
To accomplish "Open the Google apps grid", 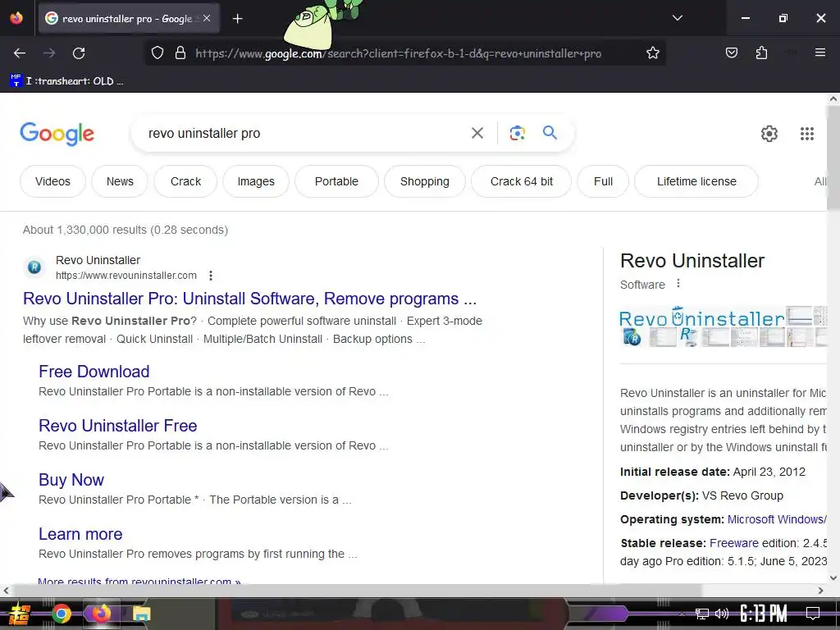I will click(807, 134).
